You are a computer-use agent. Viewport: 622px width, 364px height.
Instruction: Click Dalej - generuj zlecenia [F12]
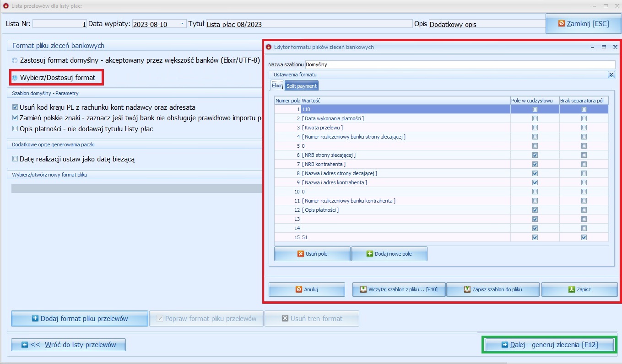(x=549, y=345)
